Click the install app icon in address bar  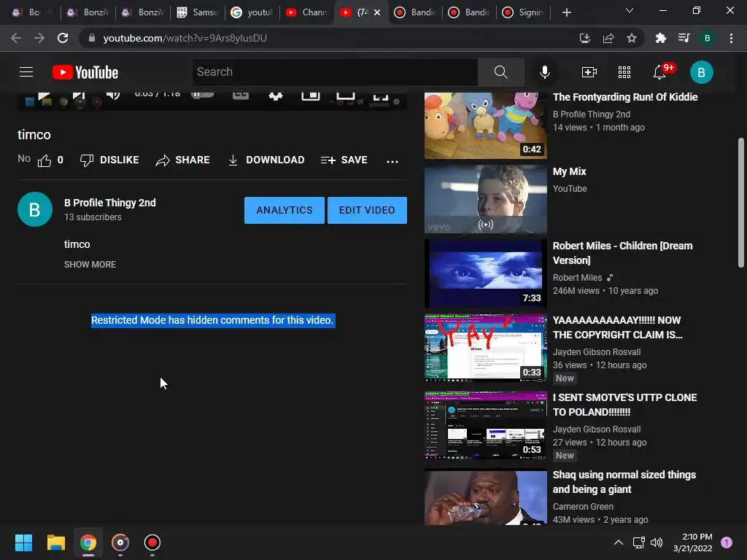click(584, 38)
